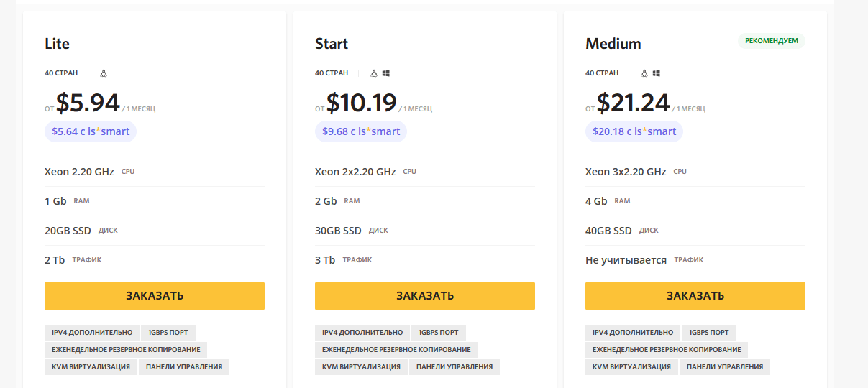Image resolution: width=868 pixels, height=388 pixels.
Task: Click the $9.68 is*smart price badge
Action: click(x=360, y=131)
